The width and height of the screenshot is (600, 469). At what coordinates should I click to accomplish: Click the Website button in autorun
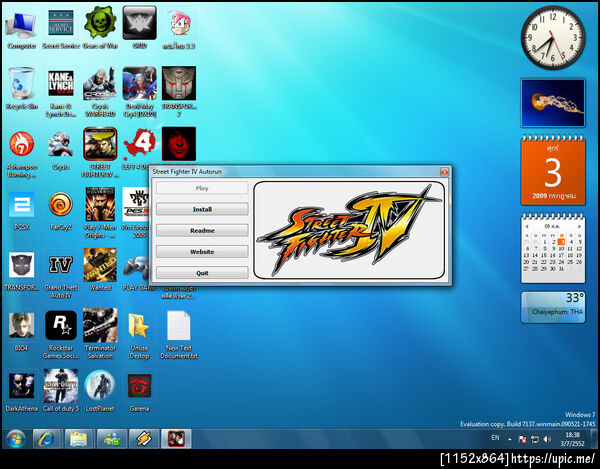tap(202, 252)
